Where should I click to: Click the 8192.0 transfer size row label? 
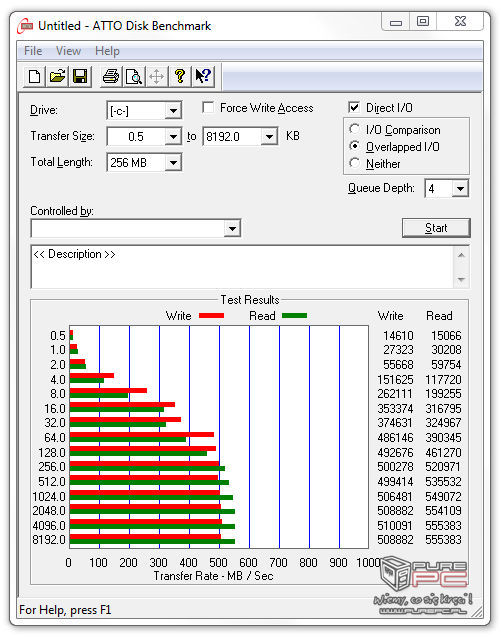49,540
